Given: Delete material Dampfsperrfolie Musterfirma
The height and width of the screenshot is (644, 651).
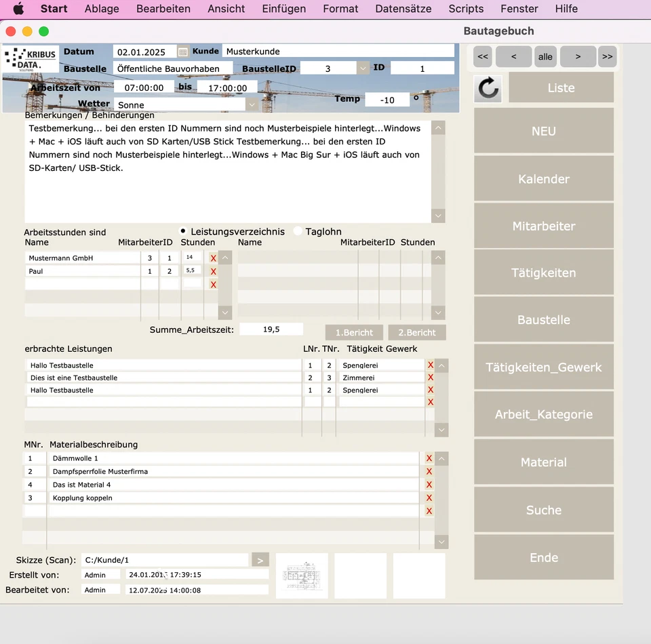Looking at the screenshot, I should 429,471.
